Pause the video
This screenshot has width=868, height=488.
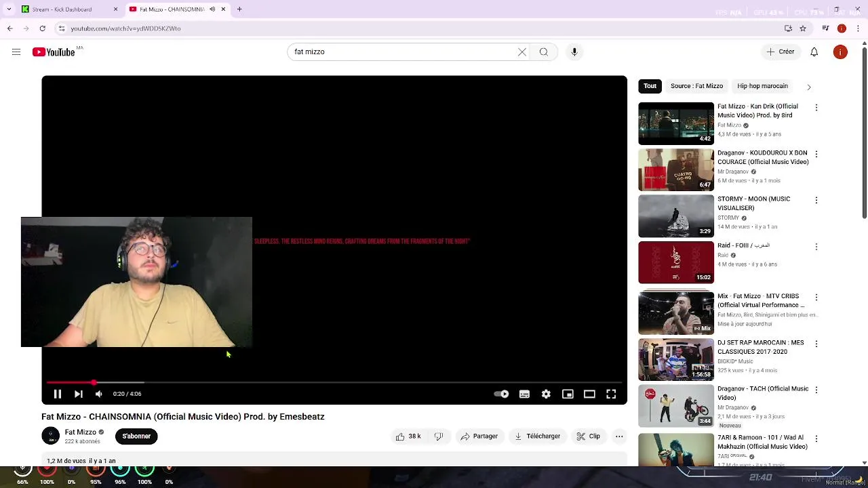click(x=58, y=394)
